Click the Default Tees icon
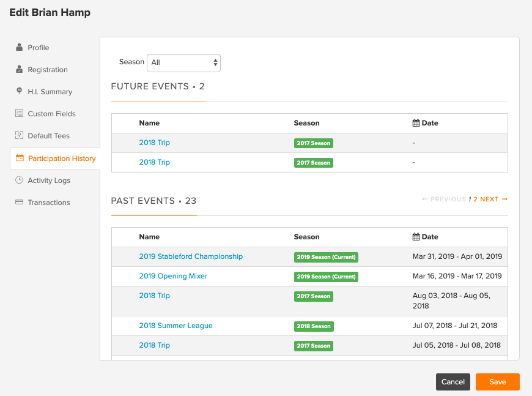Image resolution: width=532 pixels, height=396 pixels. click(20, 135)
